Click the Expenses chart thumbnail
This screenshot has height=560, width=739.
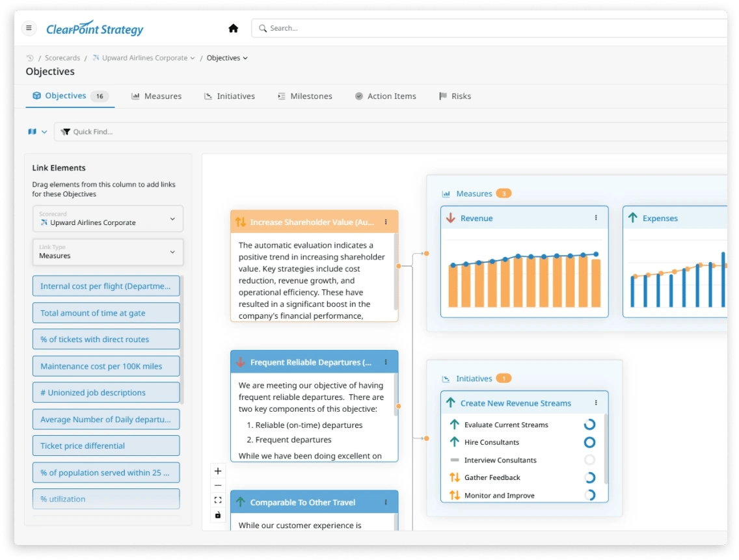[x=677, y=273]
